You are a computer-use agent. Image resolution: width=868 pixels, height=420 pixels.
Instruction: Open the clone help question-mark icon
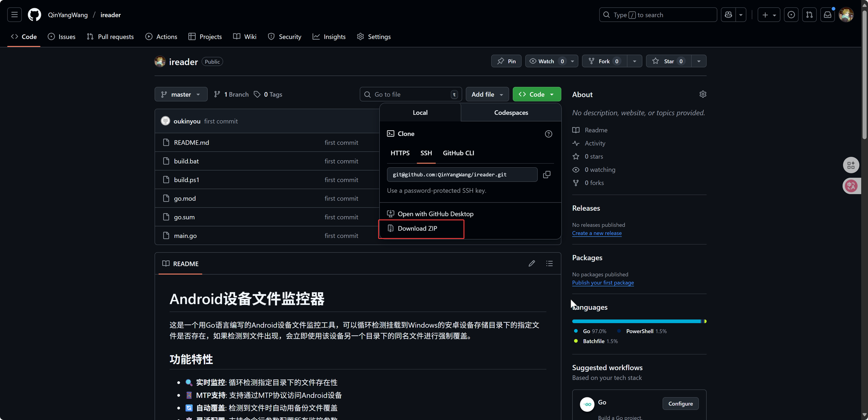click(x=549, y=134)
